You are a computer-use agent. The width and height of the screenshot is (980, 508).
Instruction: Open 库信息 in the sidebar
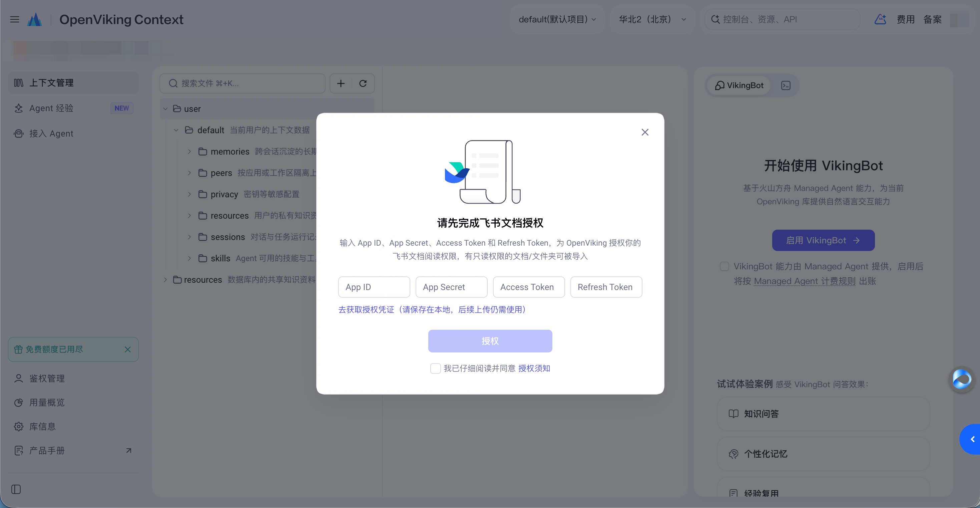(x=73, y=427)
